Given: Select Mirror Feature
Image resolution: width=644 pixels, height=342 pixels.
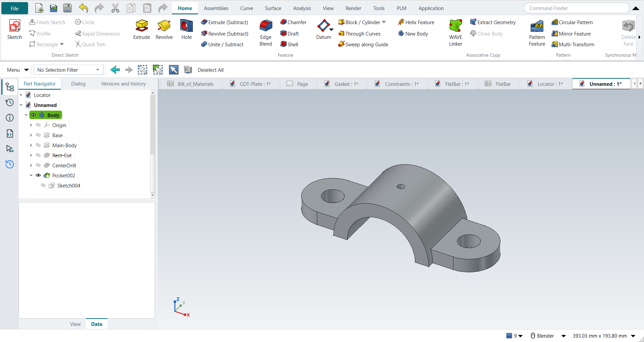Looking at the screenshot, I should pos(571,34).
